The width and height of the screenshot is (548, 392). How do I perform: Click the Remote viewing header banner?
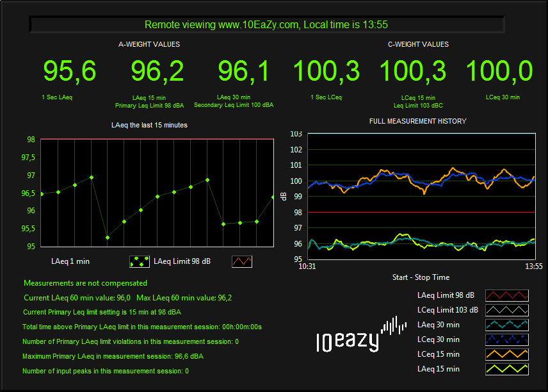266,24
